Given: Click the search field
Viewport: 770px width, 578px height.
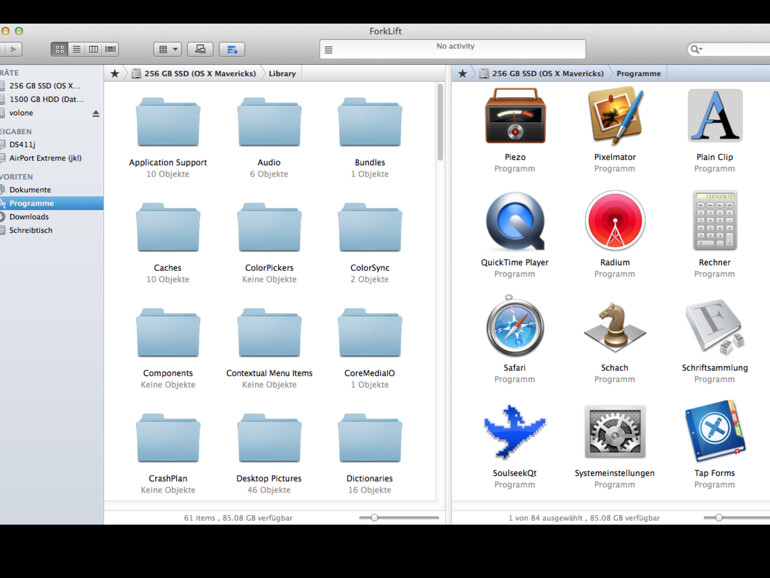Looking at the screenshot, I should pos(730,49).
